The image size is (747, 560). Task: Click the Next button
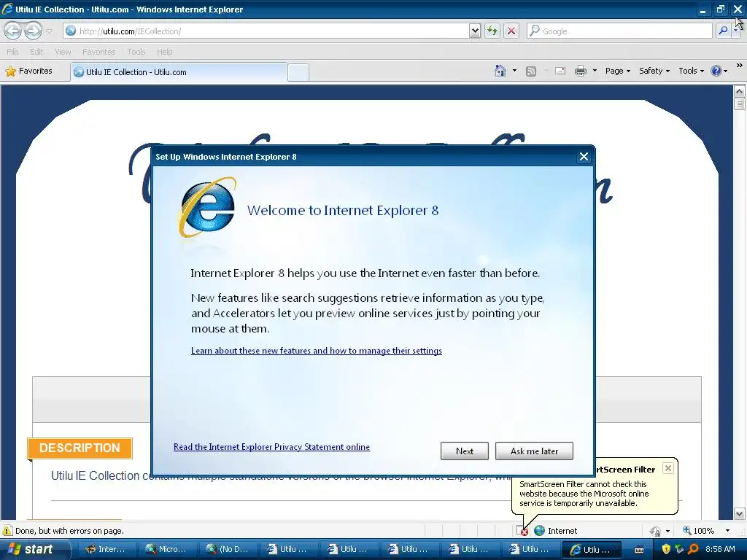point(465,451)
